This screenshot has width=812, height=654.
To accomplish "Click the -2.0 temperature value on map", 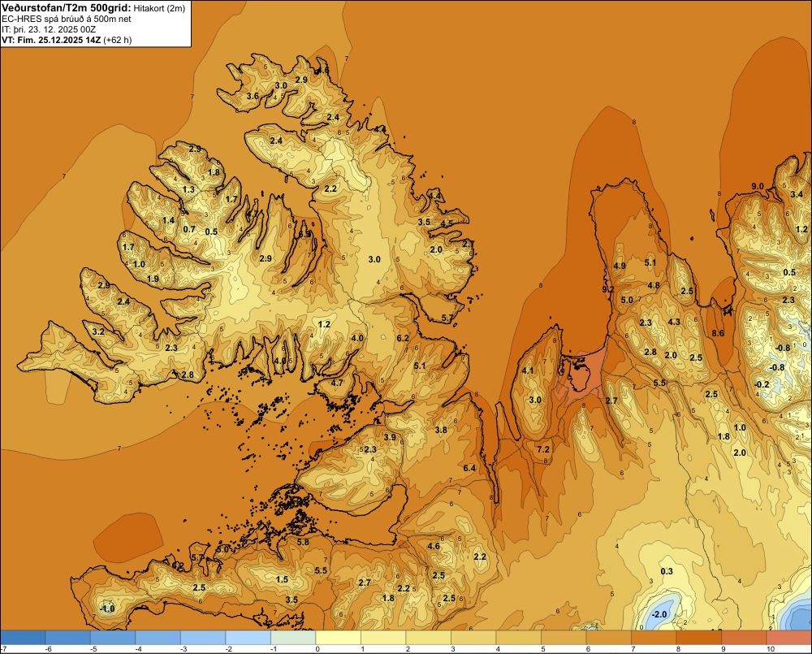I will 659,614.
